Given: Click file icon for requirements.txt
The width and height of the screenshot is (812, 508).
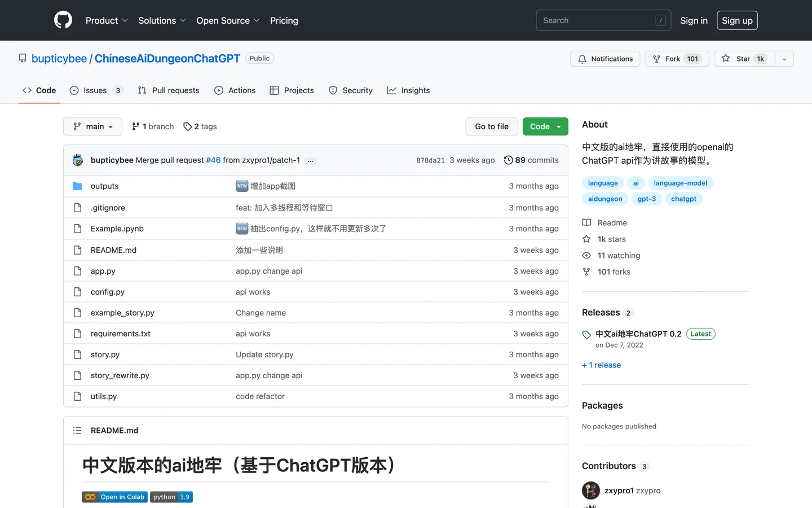Looking at the screenshot, I should coord(77,334).
